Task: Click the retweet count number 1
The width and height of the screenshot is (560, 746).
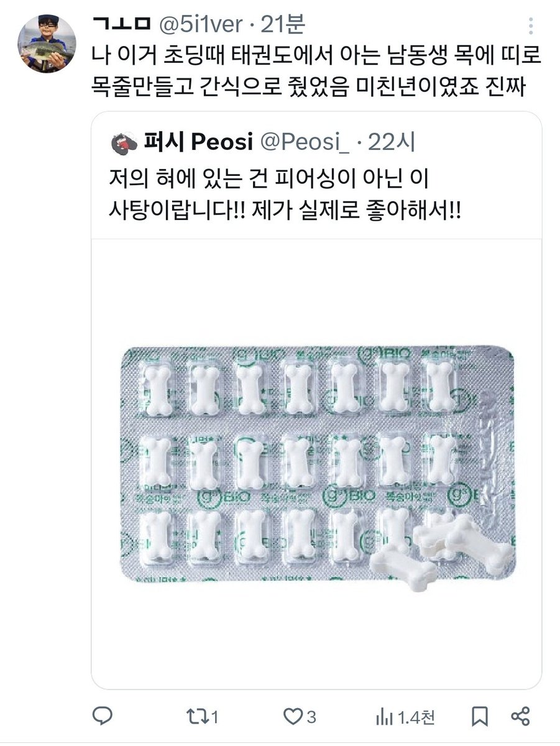Action: 214,717
